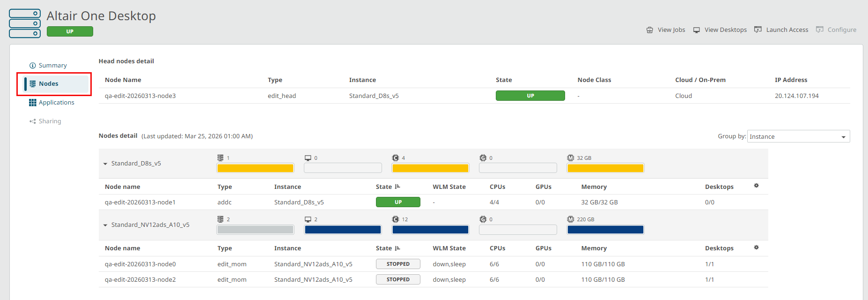Click the Summary info icon in sidebar

click(32, 66)
